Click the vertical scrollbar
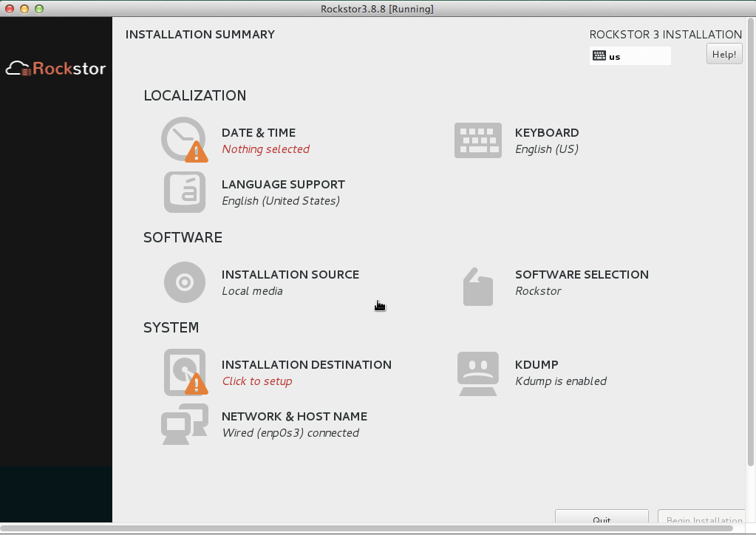Screen dimensions: 756x535 [x=750, y=242]
